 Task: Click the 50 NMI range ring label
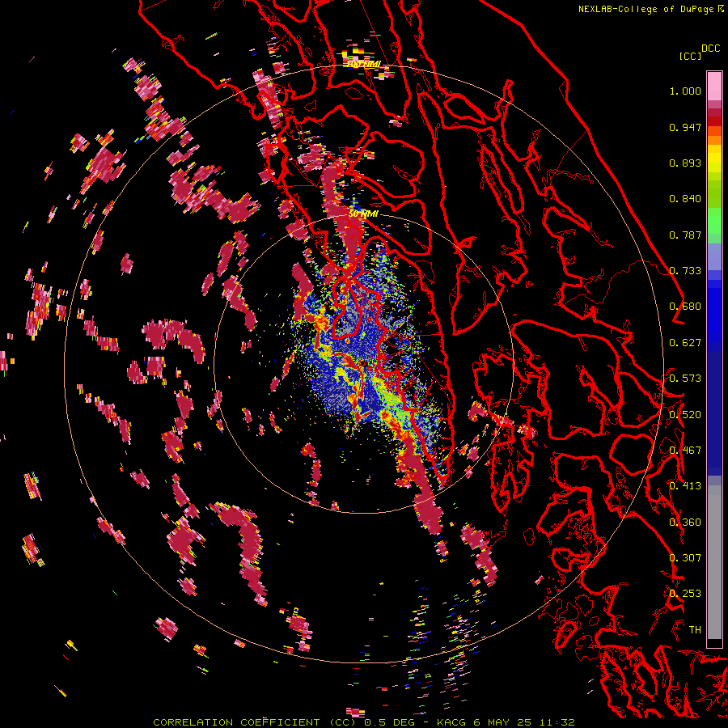click(363, 214)
